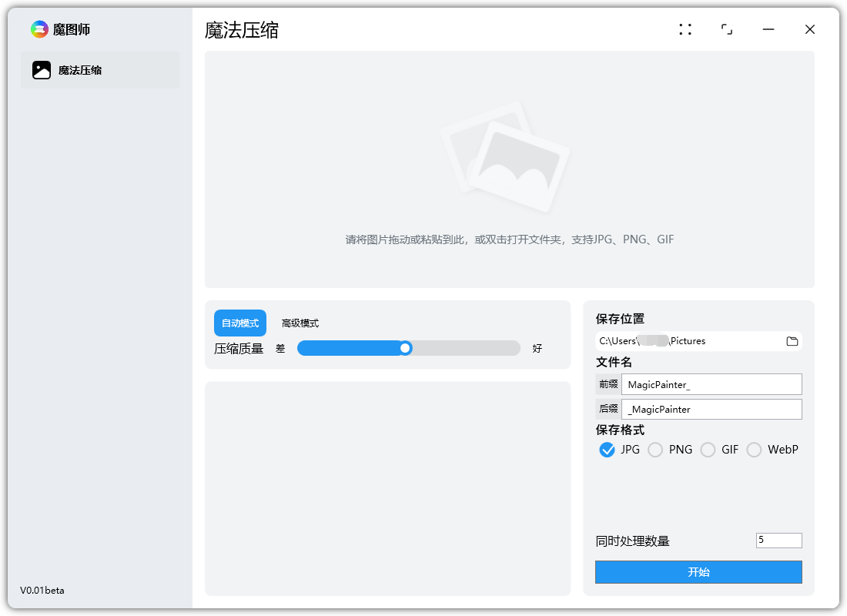
Task: Click the grid dots icon in titlebar
Action: tap(685, 28)
